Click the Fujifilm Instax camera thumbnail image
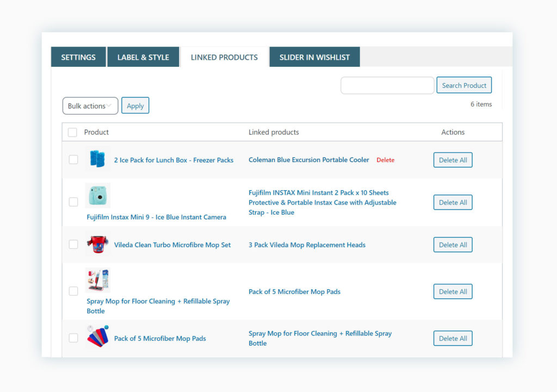The height and width of the screenshot is (392, 557). pyautogui.click(x=98, y=195)
